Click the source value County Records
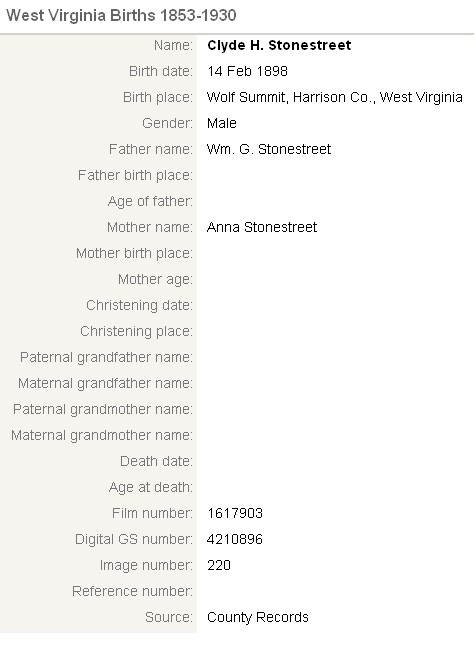The height and width of the screenshot is (647, 475). [x=258, y=617]
